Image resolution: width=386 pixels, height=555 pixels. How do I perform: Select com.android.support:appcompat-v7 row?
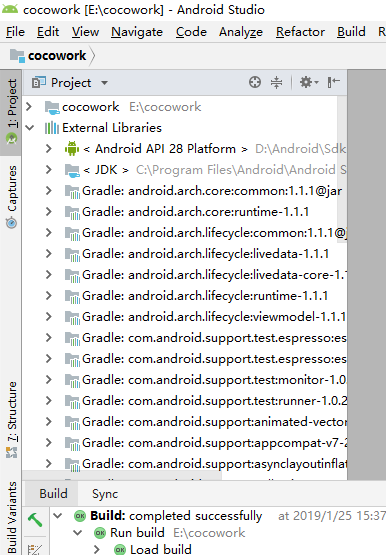point(184,442)
